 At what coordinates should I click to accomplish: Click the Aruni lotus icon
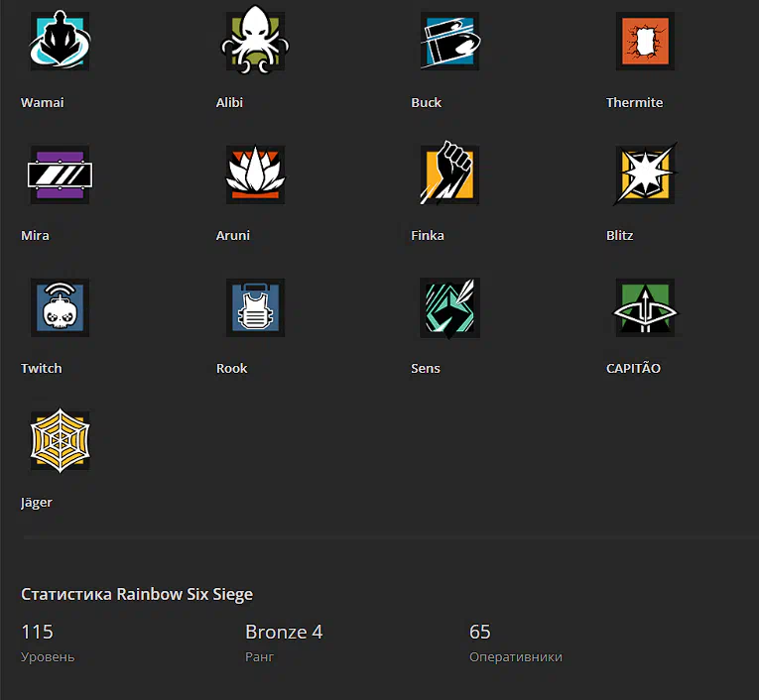255,175
